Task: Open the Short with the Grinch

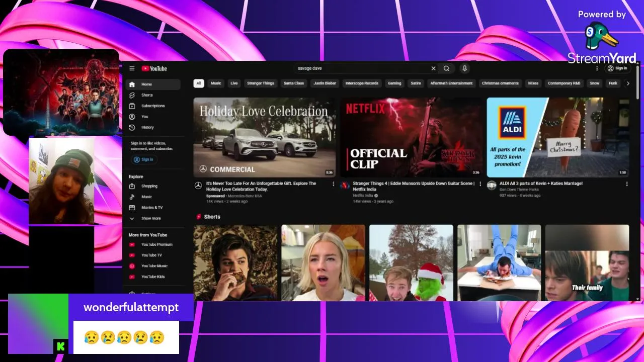Action: pyautogui.click(x=411, y=263)
